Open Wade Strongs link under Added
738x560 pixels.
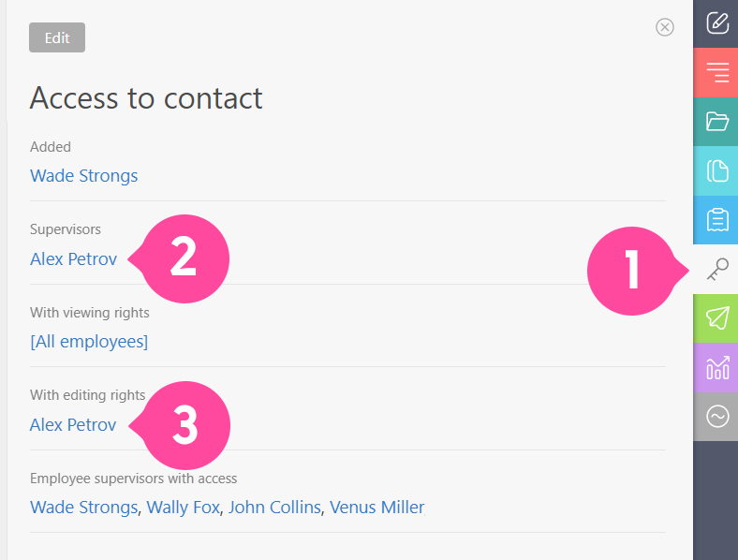pyautogui.click(x=83, y=175)
